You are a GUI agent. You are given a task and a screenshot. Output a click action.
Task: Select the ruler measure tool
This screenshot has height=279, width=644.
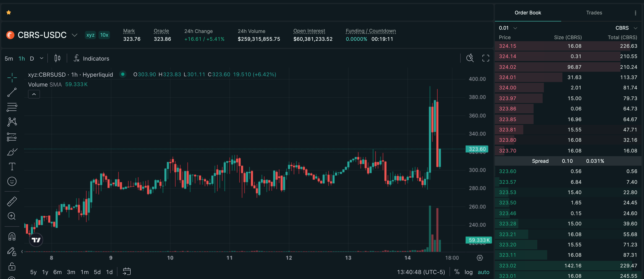tap(12, 202)
